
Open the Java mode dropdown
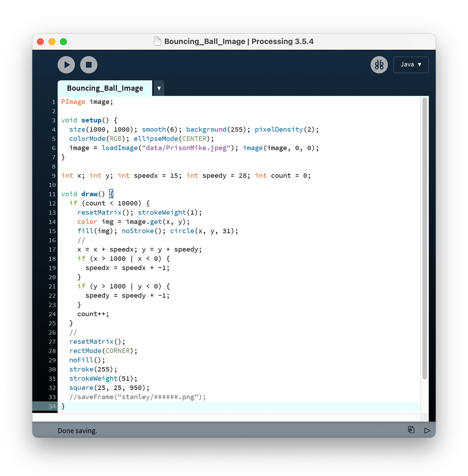[411, 64]
